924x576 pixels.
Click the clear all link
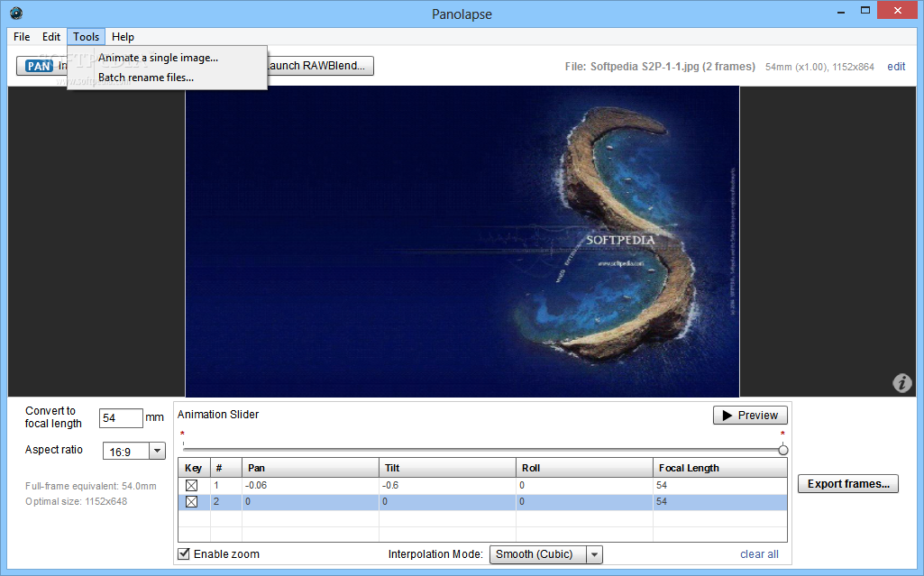pyautogui.click(x=759, y=554)
